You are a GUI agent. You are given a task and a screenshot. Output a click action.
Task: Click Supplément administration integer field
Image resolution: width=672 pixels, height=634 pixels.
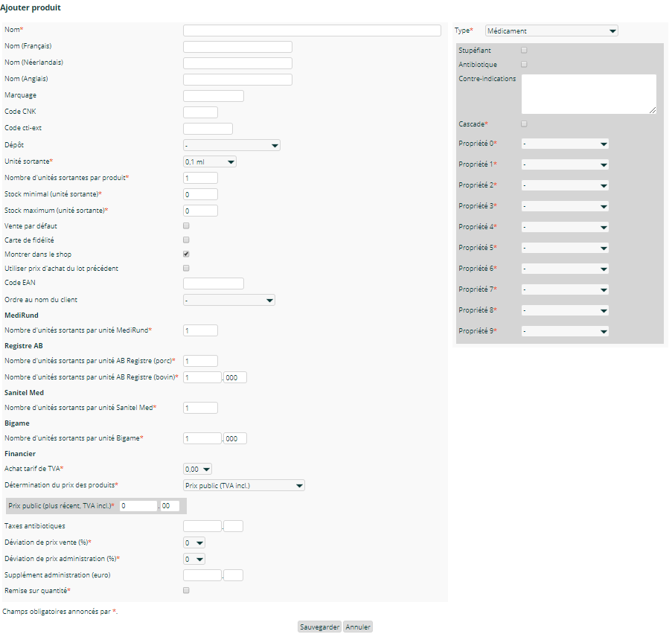click(202, 575)
